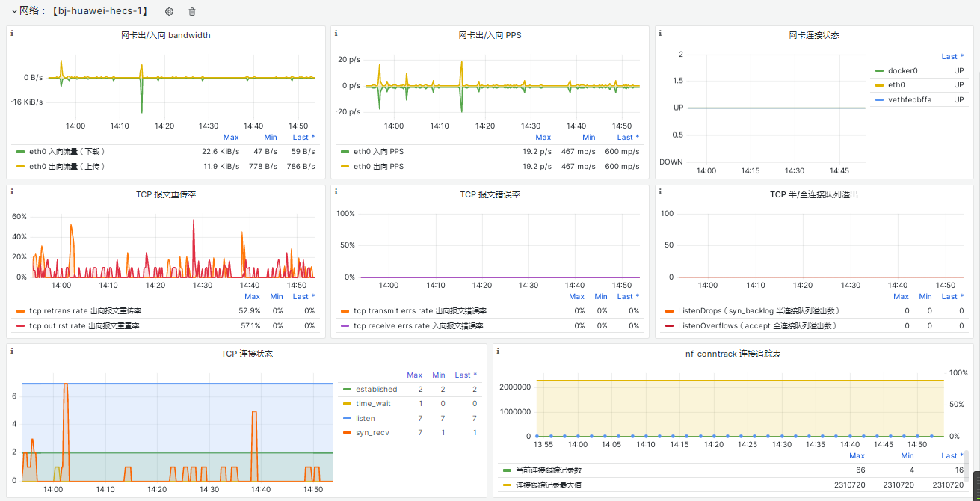Viewport: 980px width, 501px height.
Task: Toggle syn_recv series in TCP legend
Action: [x=372, y=433]
